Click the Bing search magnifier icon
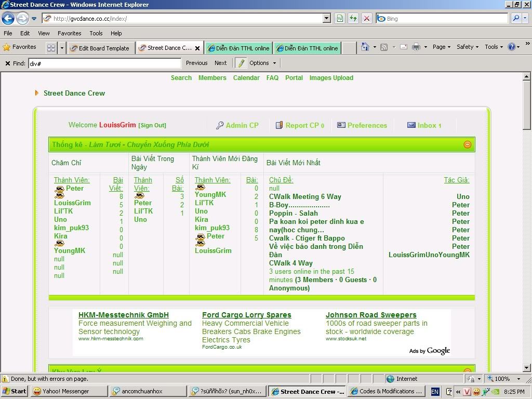This screenshot has height=399, width=532. click(x=515, y=18)
